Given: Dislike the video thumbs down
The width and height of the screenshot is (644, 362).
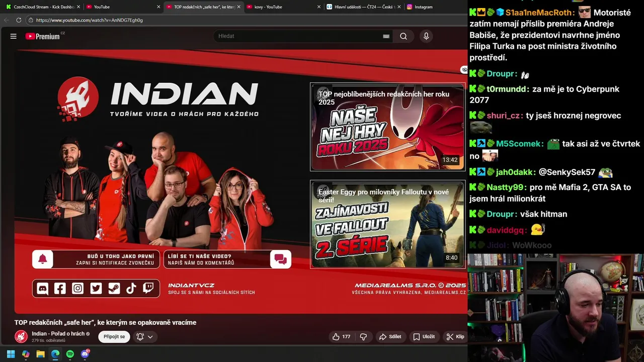Looking at the screenshot, I should [363, 337].
